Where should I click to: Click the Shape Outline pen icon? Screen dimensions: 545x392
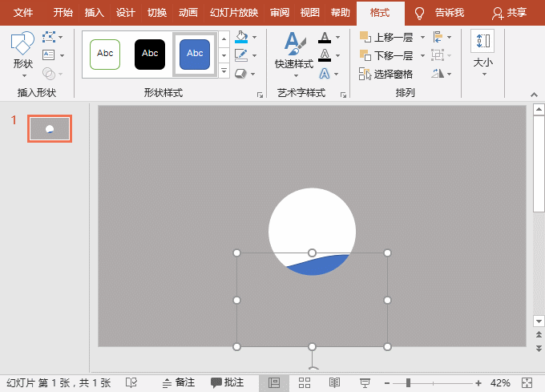point(241,55)
